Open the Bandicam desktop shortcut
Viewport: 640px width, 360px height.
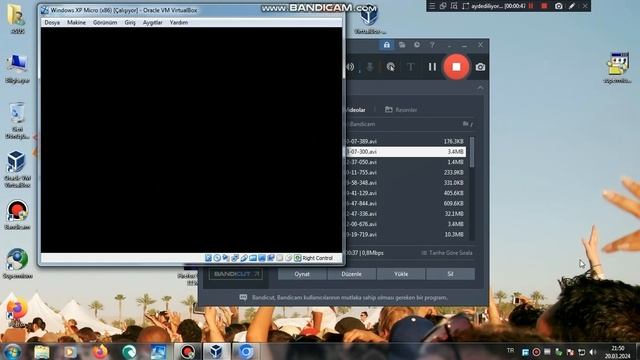[17, 215]
